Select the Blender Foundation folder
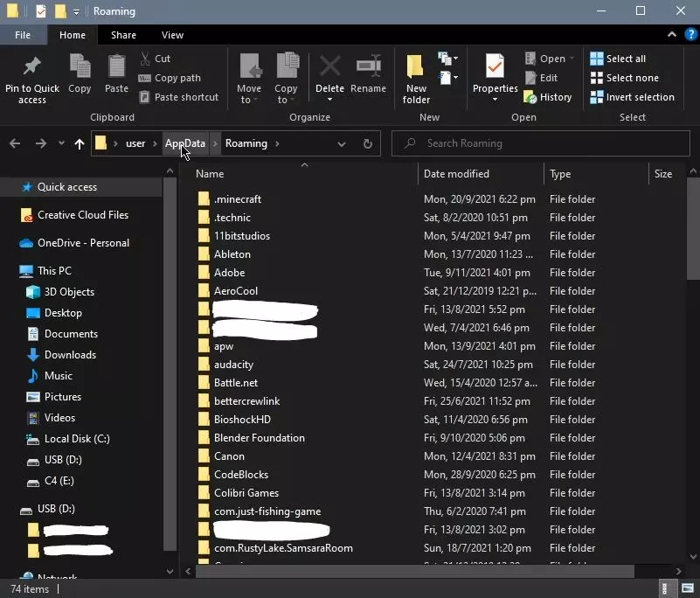The width and height of the screenshot is (700, 598). [x=259, y=438]
